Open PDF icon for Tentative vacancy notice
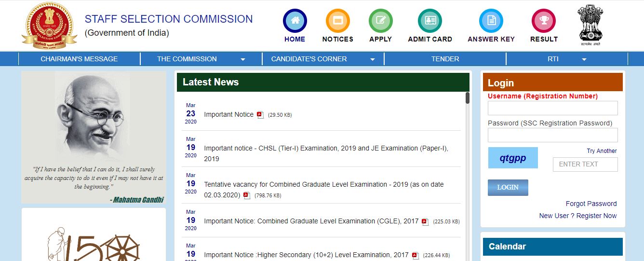The image size is (644, 261). tap(247, 195)
